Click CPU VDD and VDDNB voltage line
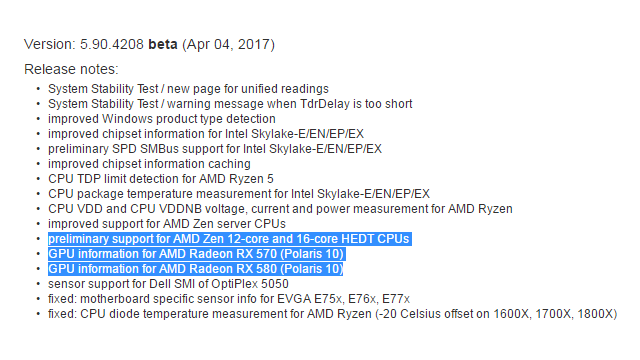The image size is (640, 360). pos(280,209)
